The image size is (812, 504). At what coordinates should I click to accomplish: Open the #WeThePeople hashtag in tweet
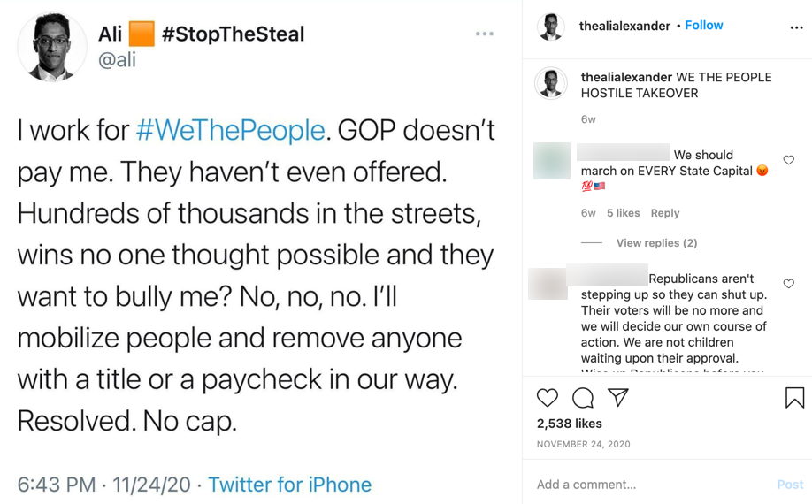[230, 130]
